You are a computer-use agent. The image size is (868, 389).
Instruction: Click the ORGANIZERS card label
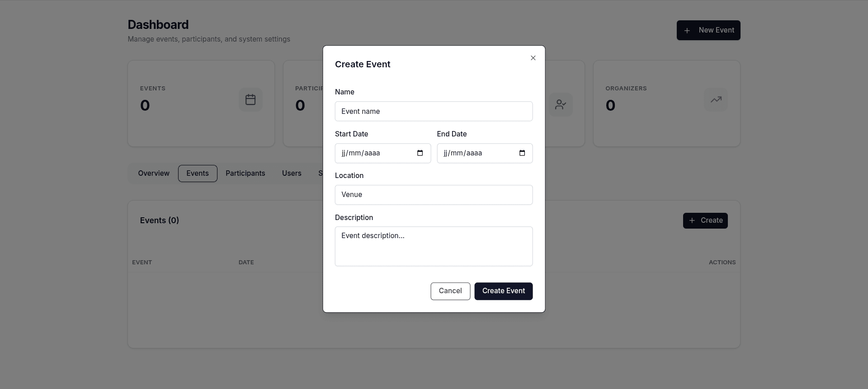626,89
